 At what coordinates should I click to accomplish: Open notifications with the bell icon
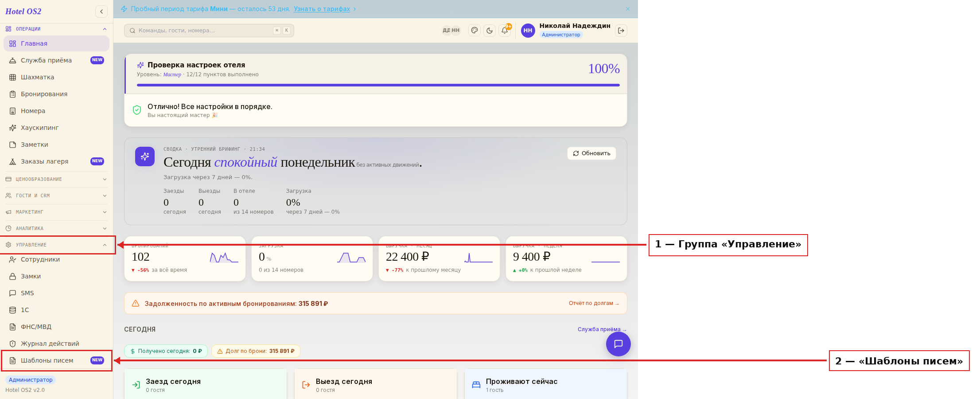pyautogui.click(x=505, y=31)
